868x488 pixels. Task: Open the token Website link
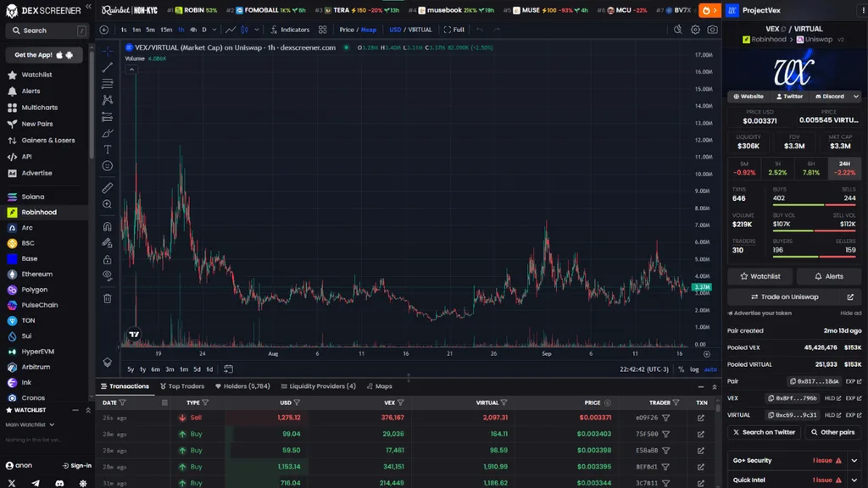click(x=748, y=97)
